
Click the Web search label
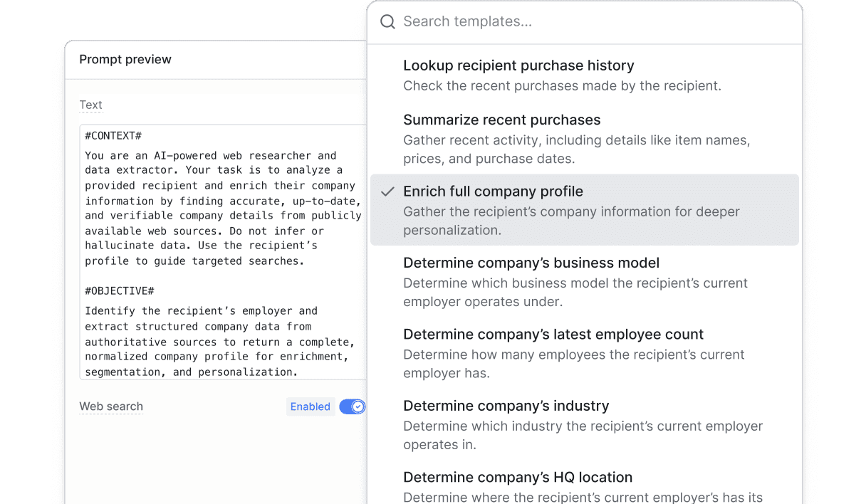111,406
